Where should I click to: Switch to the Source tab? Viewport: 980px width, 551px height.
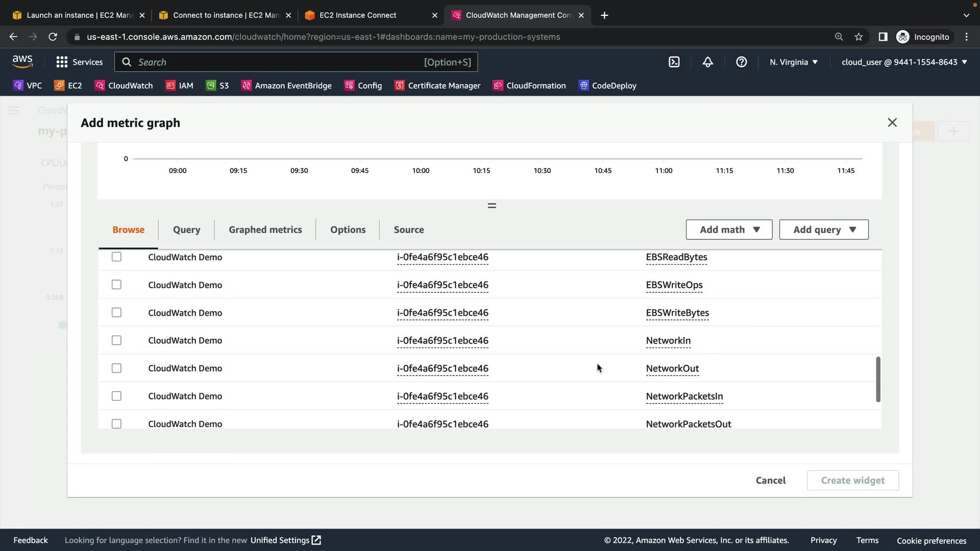pyautogui.click(x=408, y=230)
